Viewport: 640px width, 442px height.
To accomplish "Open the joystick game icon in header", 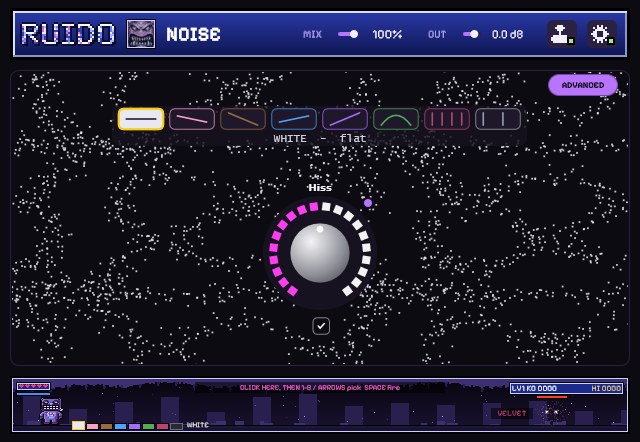I will point(562,34).
